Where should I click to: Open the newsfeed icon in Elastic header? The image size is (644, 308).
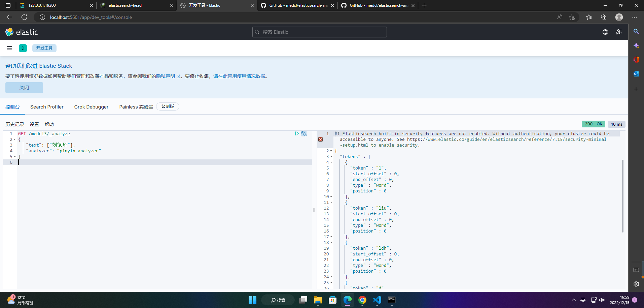click(x=619, y=32)
